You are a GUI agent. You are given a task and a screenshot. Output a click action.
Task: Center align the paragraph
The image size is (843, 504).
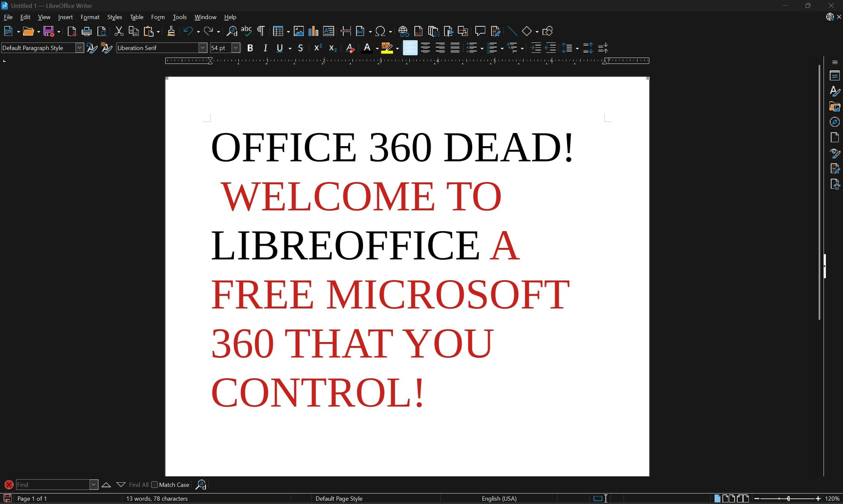coord(425,48)
